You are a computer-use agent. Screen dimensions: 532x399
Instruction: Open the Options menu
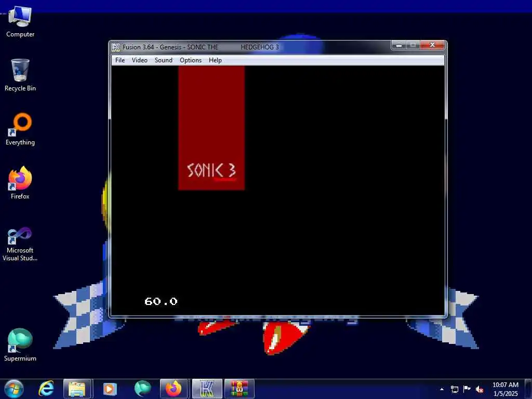tap(191, 60)
